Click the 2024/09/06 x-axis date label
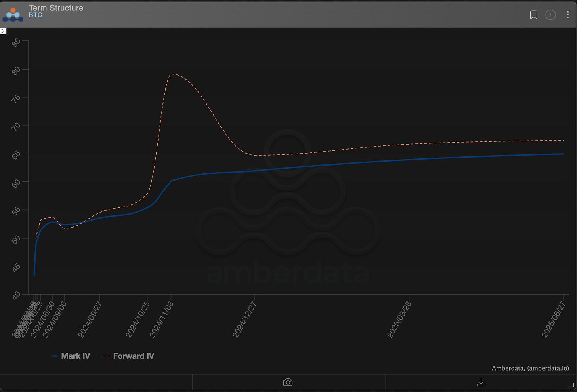Viewport: 577px width, 392px height. pyautogui.click(x=55, y=319)
